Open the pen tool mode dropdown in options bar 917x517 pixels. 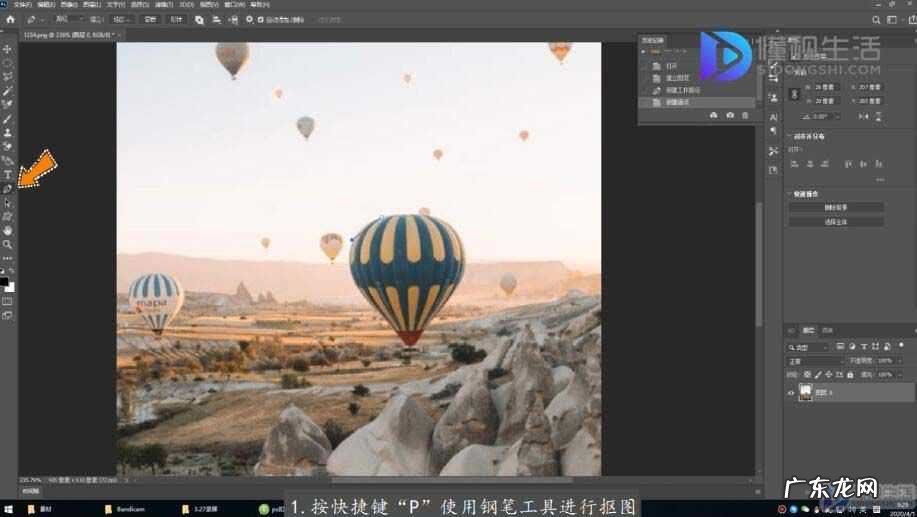67,19
